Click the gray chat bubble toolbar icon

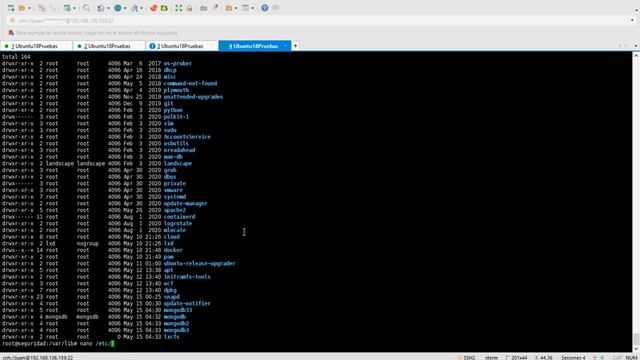pos(276,8)
